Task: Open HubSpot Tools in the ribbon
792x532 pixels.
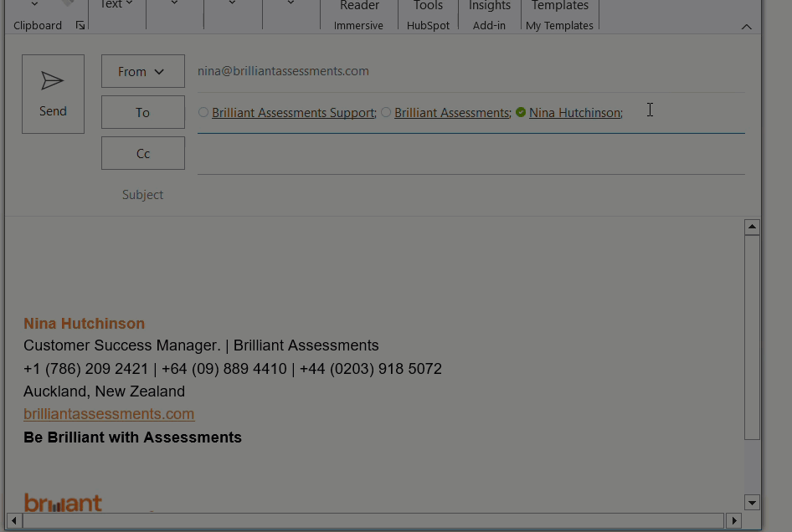Action: click(x=428, y=14)
